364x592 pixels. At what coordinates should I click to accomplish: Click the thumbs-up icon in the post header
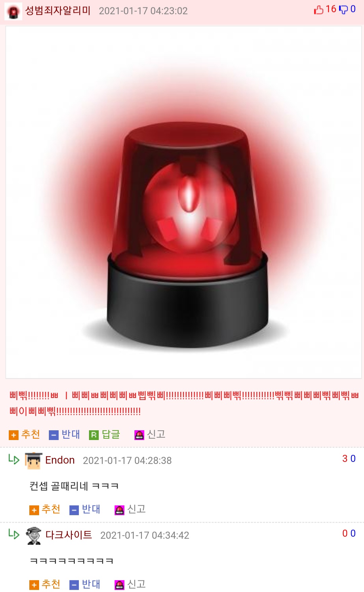pos(318,10)
